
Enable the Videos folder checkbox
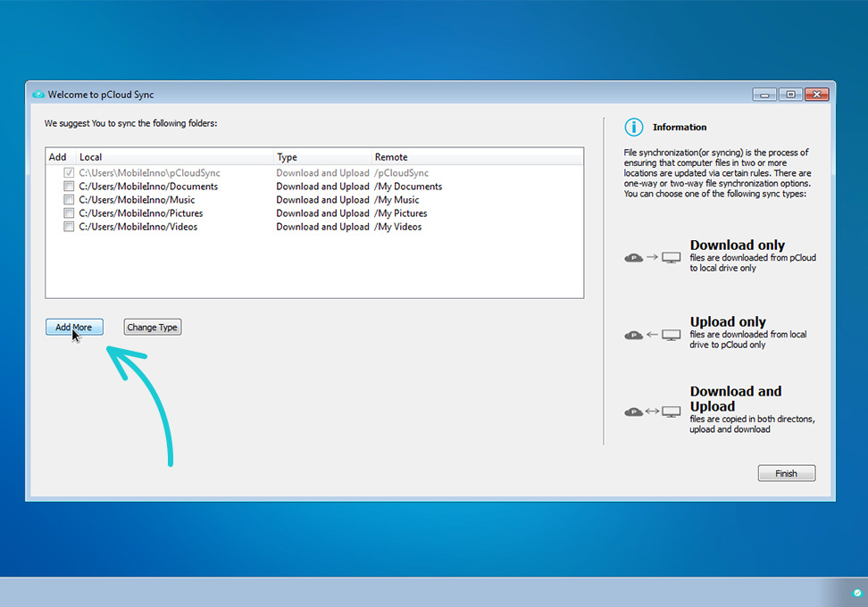click(69, 227)
